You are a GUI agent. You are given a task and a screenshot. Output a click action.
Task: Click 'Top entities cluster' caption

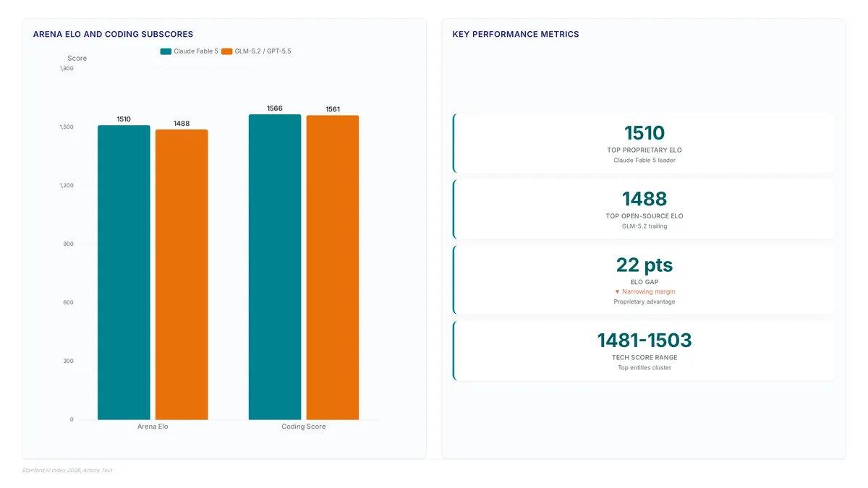(x=644, y=367)
